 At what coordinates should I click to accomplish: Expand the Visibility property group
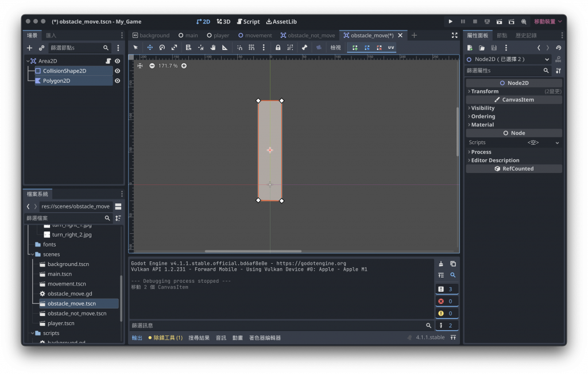pyautogui.click(x=482, y=108)
